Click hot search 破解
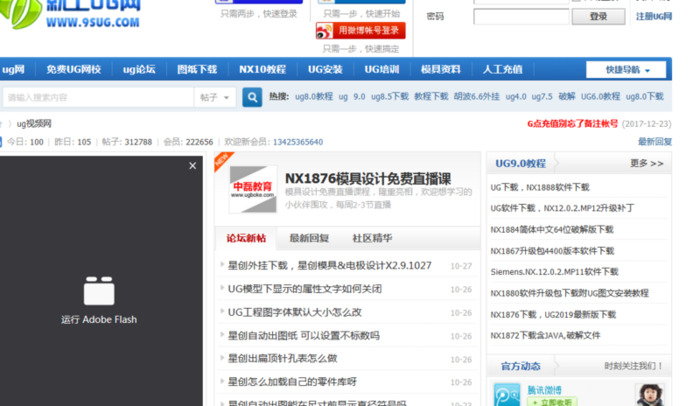 click(567, 96)
